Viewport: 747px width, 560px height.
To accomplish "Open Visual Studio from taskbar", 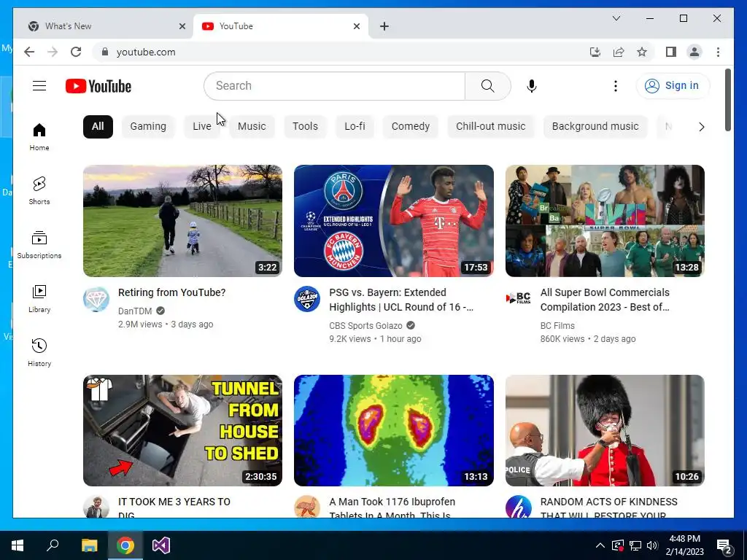I will [161, 545].
